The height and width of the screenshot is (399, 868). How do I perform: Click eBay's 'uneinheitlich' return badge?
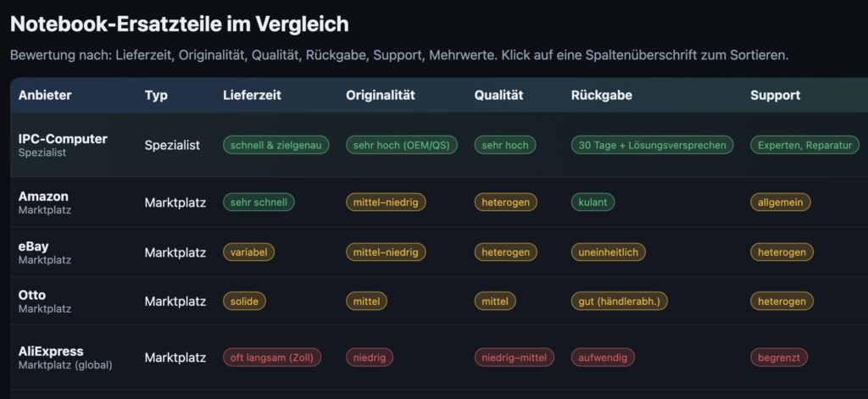click(609, 252)
